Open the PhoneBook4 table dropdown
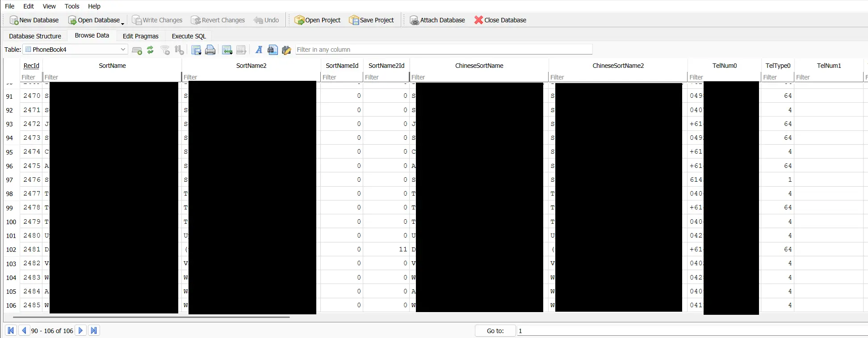 pos(122,50)
